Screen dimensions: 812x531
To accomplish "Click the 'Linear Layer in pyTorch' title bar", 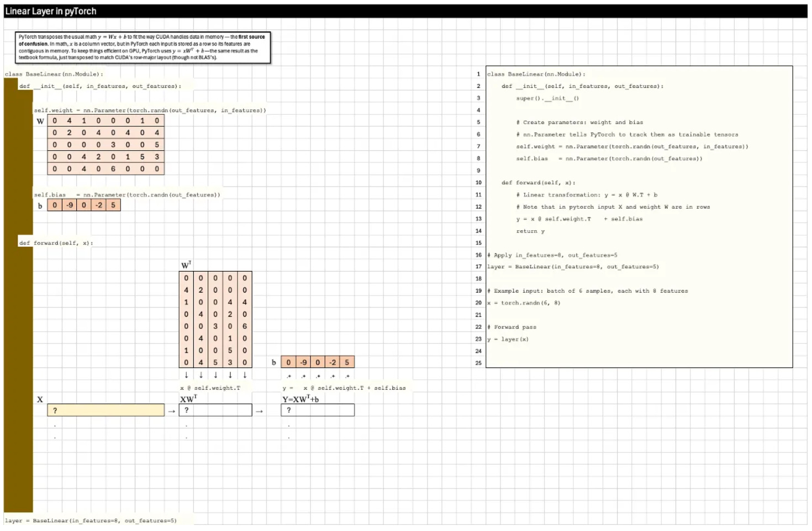I will tap(405, 11).
